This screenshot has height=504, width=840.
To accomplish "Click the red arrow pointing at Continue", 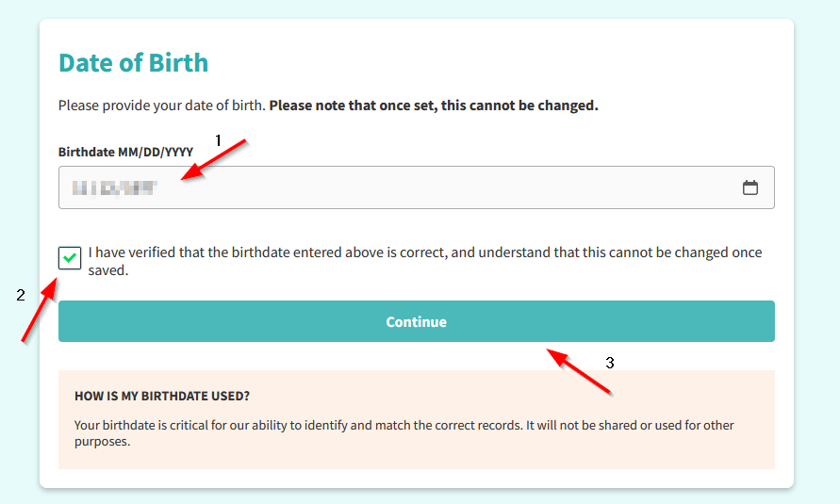I will click(579, 372).
